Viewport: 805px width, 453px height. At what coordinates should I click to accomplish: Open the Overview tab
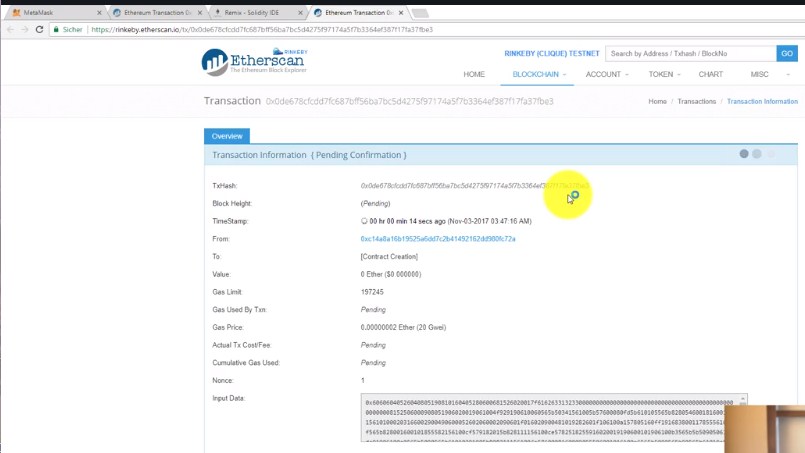(227, 136)
